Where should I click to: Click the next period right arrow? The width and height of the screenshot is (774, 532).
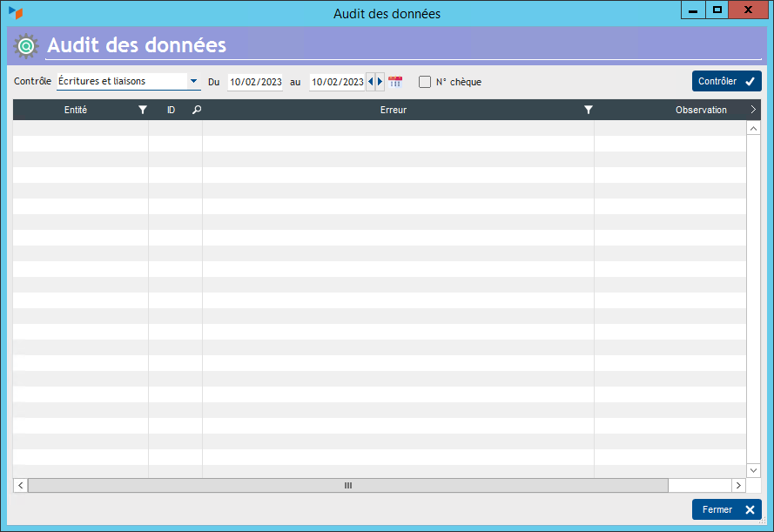tap(380, 82)
